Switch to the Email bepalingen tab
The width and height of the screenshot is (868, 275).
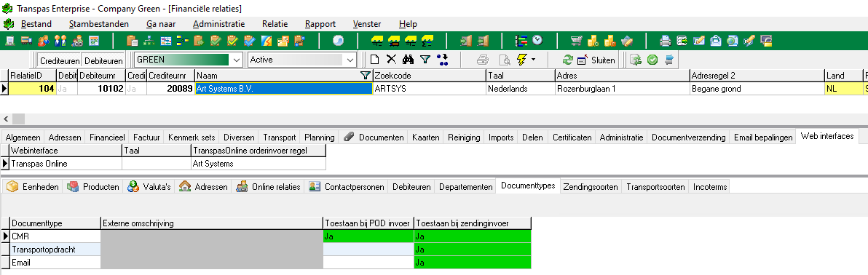coord(763,137)
